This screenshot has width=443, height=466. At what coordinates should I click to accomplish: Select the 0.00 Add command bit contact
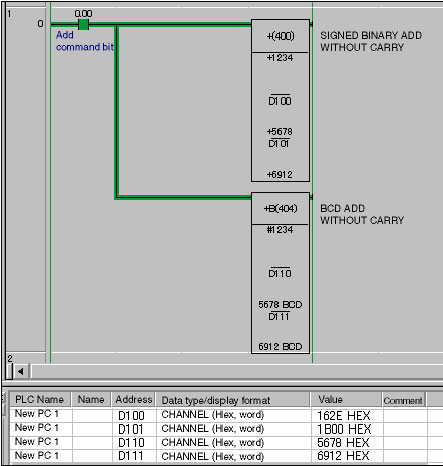pyautogui.click(x=83, y=24)
